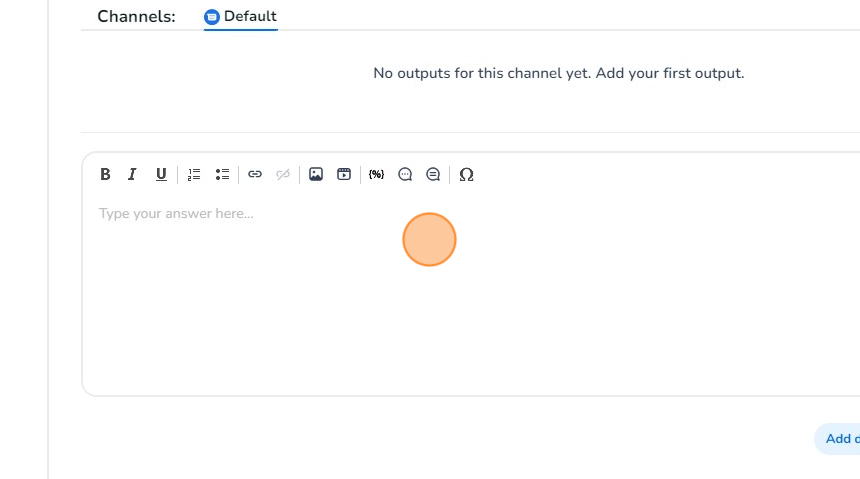860x479 pixels.
Task: Click the speech bubble with dots icon
Action: pyautogui.click(x=405, y=174)
